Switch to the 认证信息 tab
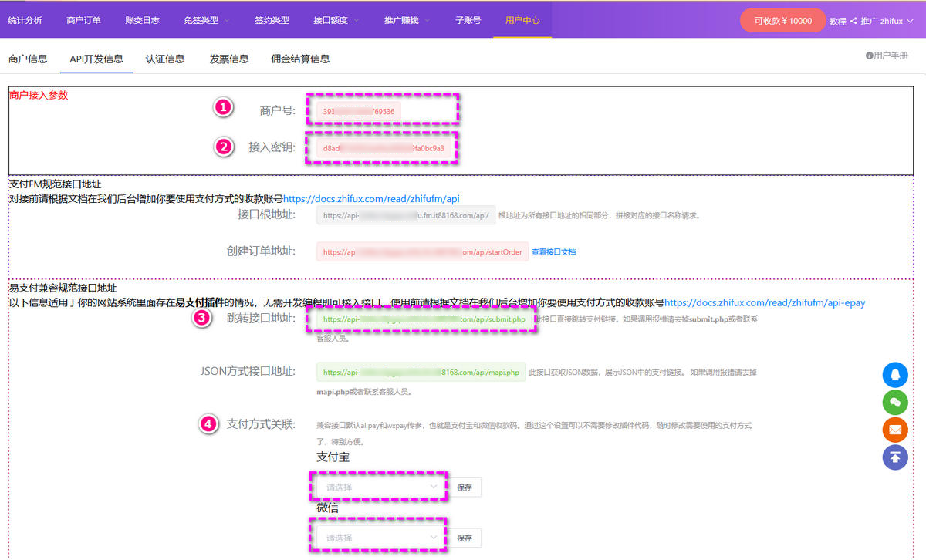926x560 pixels. coord(165,59)
